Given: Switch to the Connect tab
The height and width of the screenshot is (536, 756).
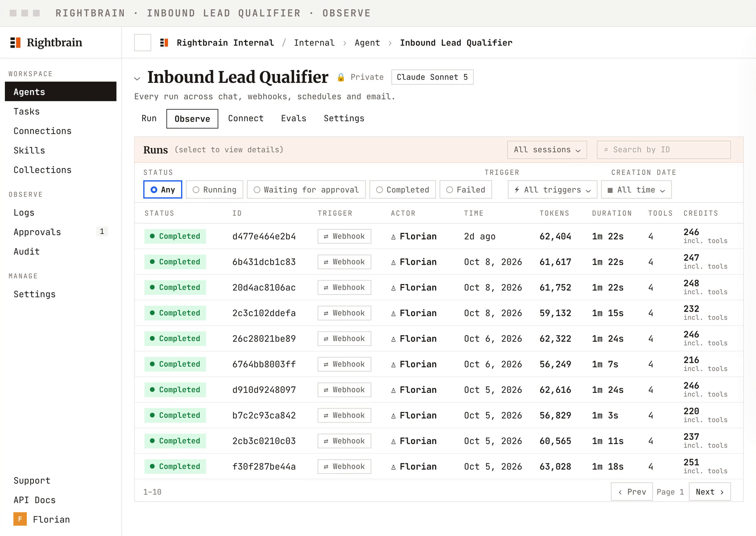Looking at the screenshot, I should (x=246, y=119).
